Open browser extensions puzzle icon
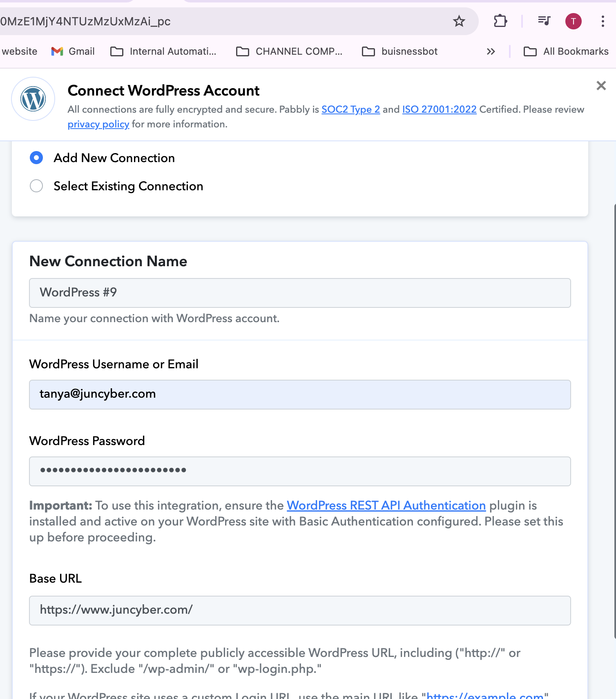This screenshot has width=616, height=699. click(x=500, y=21)
